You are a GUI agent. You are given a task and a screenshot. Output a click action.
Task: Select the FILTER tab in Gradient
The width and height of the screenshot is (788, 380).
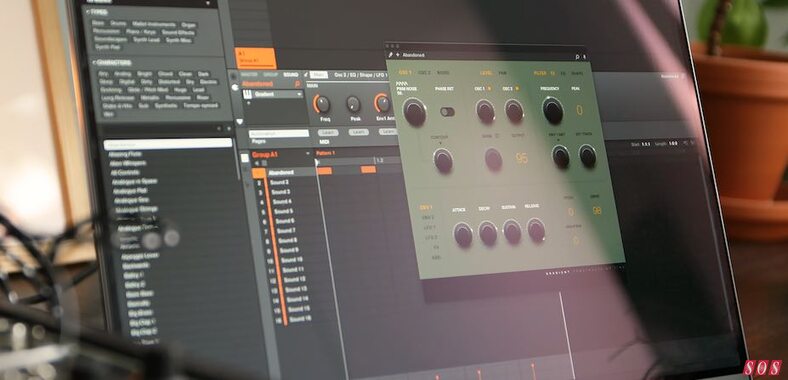pyautogui.click(x=540, y=73)
